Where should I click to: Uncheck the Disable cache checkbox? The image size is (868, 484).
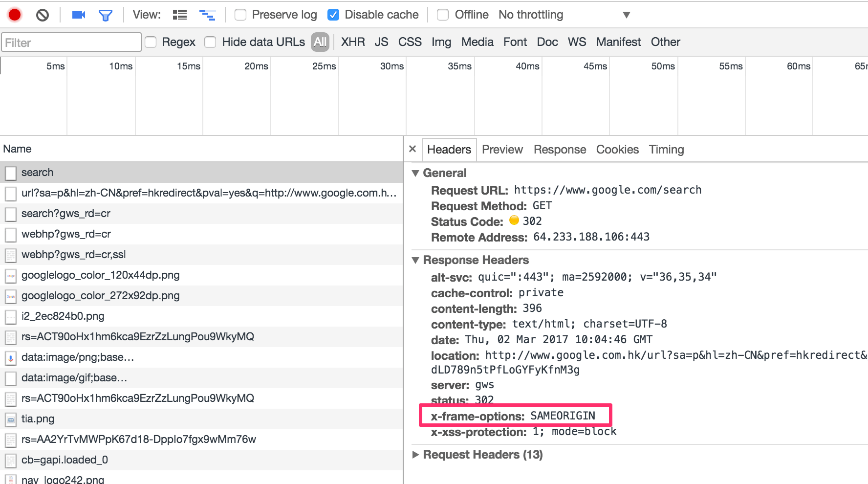[x=333, y=15]
